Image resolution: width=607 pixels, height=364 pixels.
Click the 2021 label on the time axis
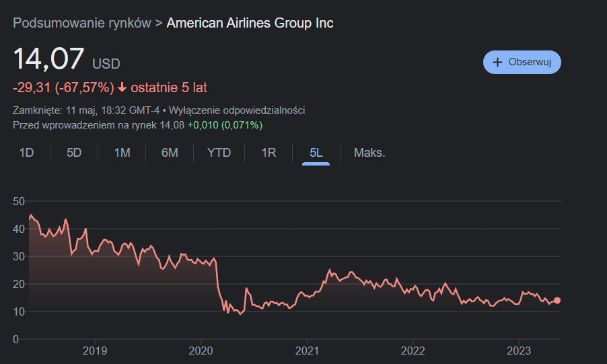point(307,351)
